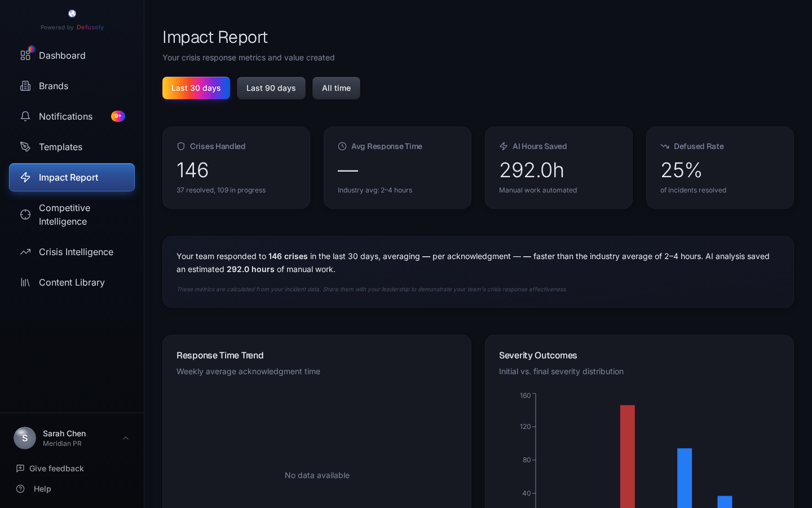Open the Help page
This screenshot has width=812, height=508.
tap(42, 489)
